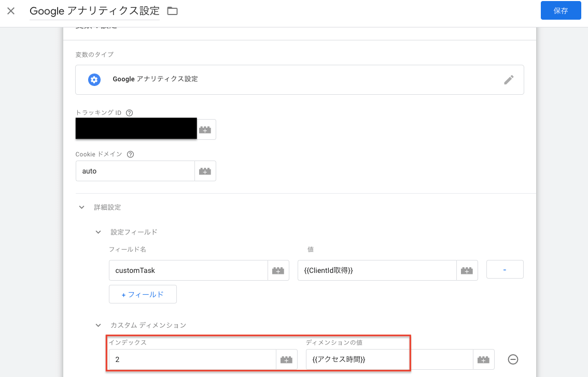Remove the custom dimension row with the circled minus
Image resolution: width=588 pixels, height=377 pixels.
tap(513, 359)
